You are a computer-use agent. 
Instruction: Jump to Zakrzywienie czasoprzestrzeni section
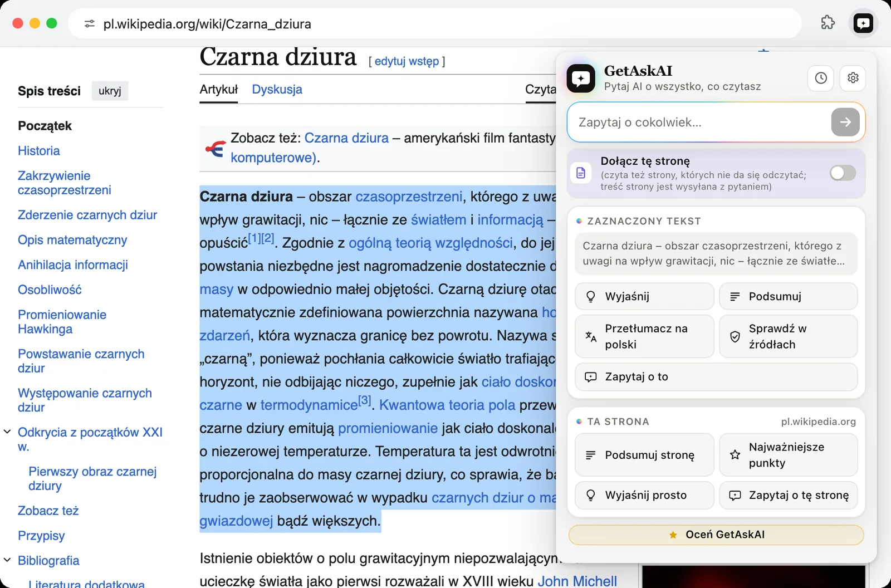pyautogui.click(x=64, y=183)
